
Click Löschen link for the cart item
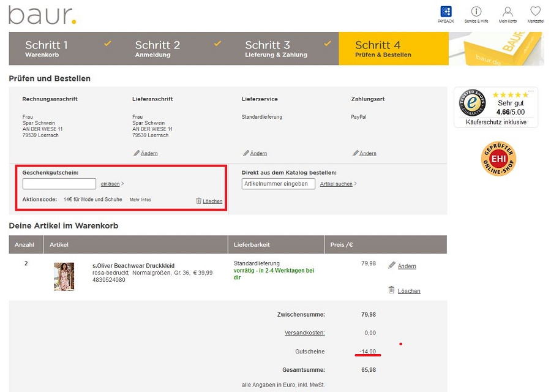(409, 291)
